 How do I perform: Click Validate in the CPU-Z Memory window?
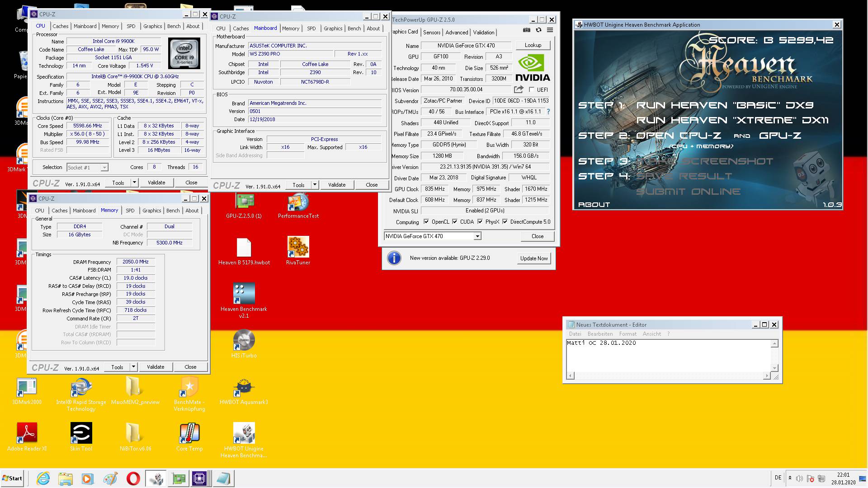tap(156, 367)
